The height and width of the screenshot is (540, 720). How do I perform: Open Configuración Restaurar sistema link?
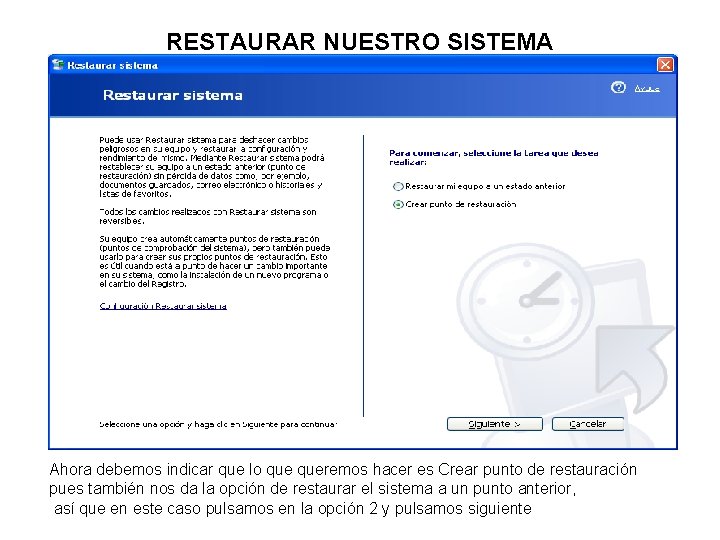click(163, 306)
